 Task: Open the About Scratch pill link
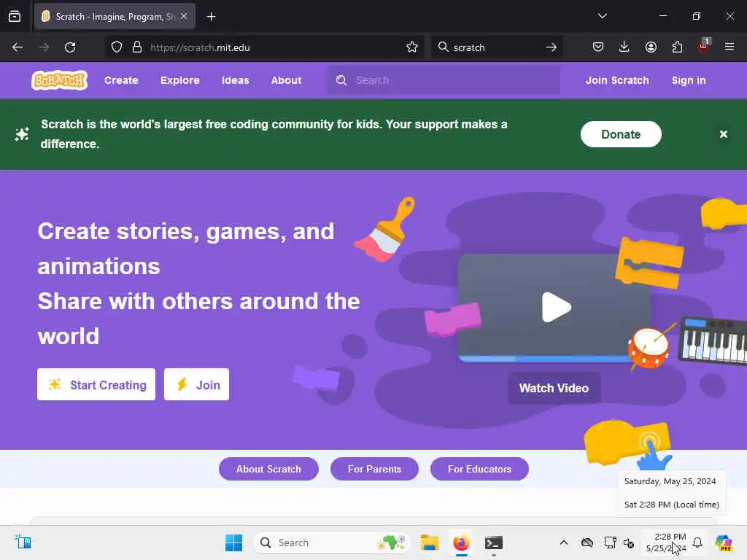click(x=268, y=469)
